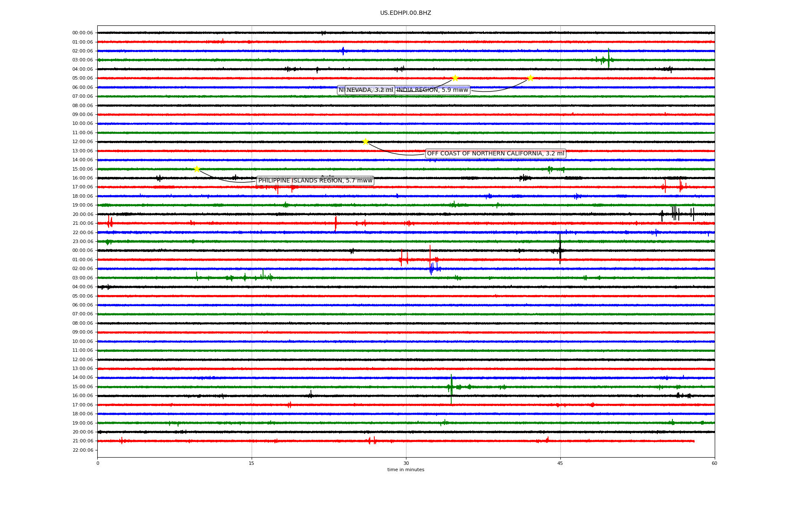Click the 'time in minutes' axis label
This screenshot has width=812, height=508.
(x=406, y=469)
